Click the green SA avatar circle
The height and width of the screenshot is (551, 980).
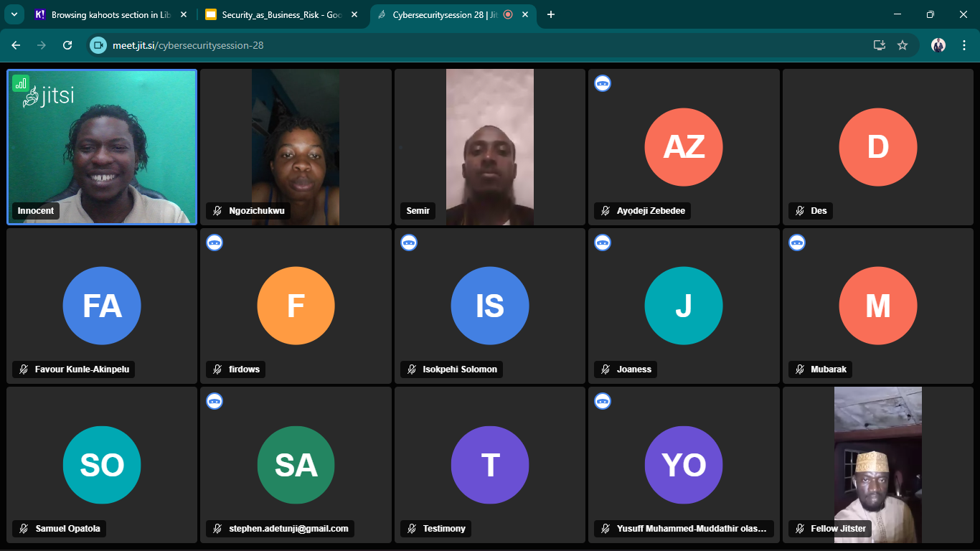coord(296,465)
